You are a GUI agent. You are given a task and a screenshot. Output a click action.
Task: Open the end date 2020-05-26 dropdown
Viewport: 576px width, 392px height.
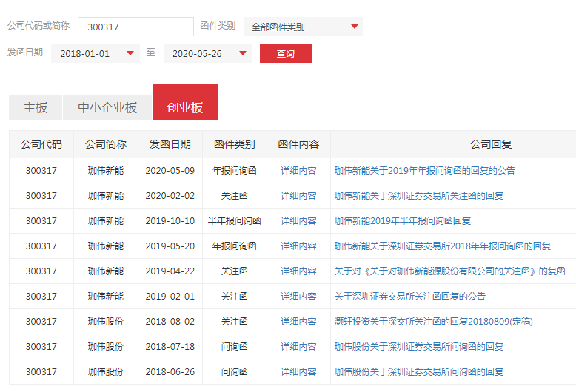click(x=207, y=53)
